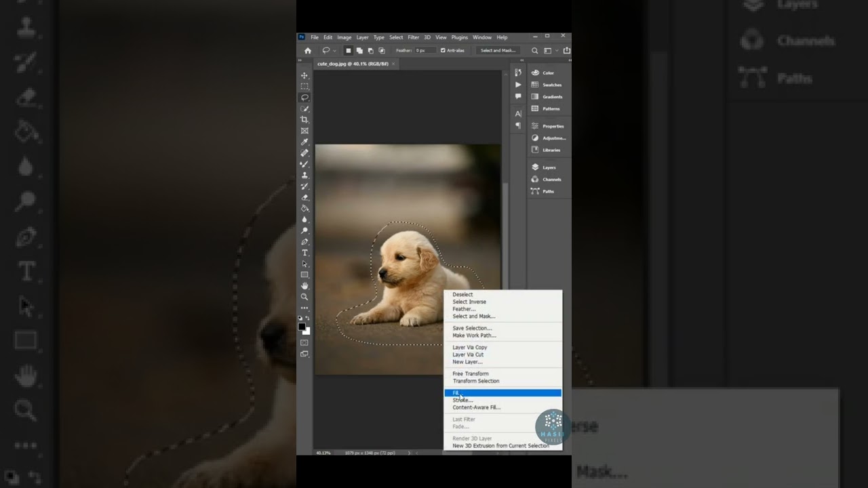Image resolution: width=868 pixels, height=488 pixels.
Task: Choose Intersect with selection mode button
Action: point(381,50)
